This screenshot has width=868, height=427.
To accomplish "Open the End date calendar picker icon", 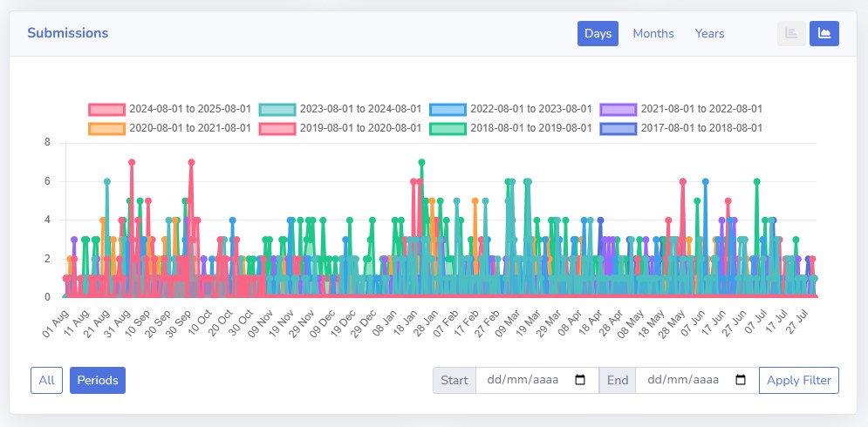I will coord(740,380).
